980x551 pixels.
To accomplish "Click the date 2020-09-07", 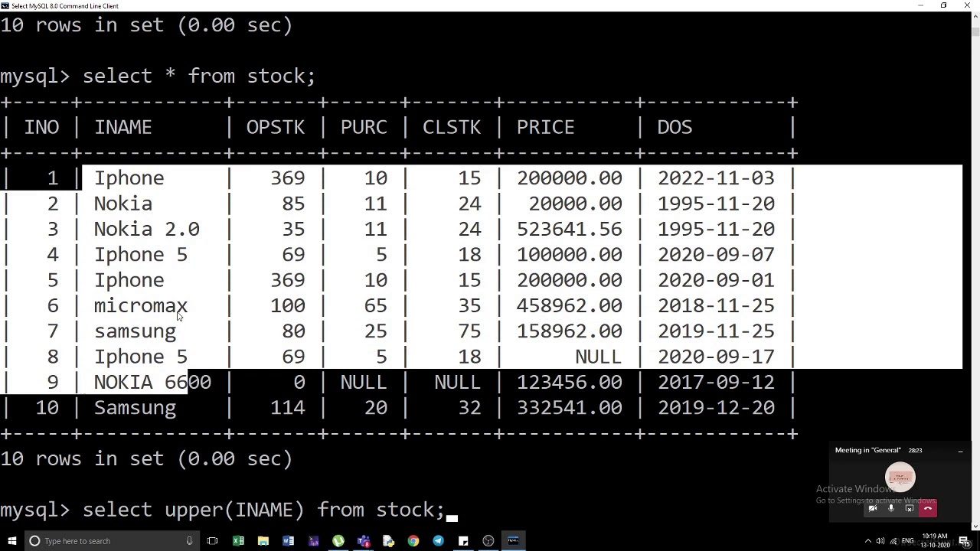I will click(716, 254).
